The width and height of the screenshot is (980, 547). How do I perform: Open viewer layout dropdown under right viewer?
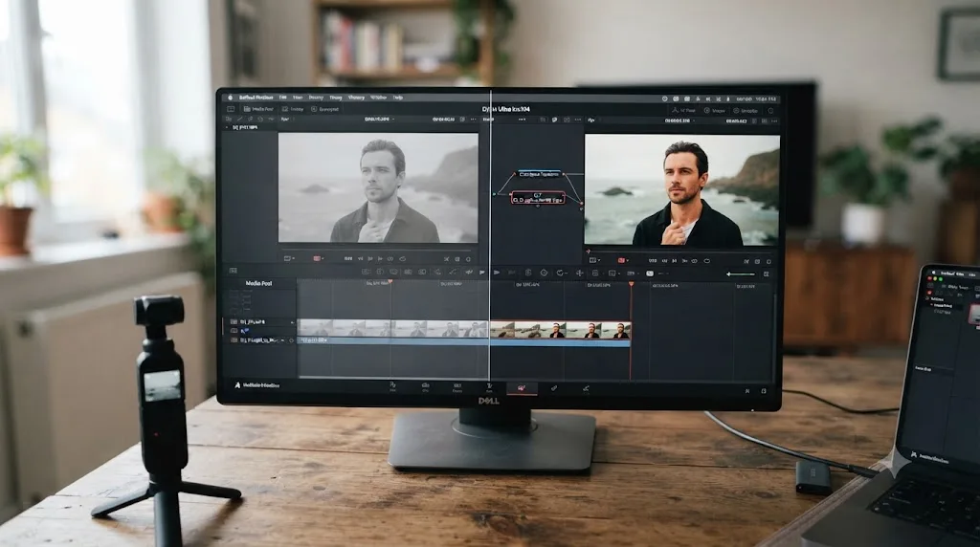[x=594, y=260]
